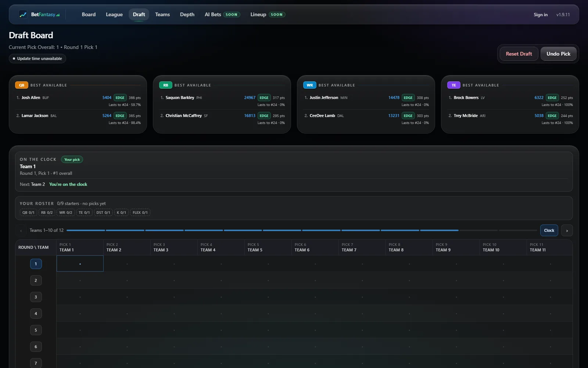Open the Lineup tab
Image resolution: width=588 pixels, height=368 pixels.
[268, 15]
